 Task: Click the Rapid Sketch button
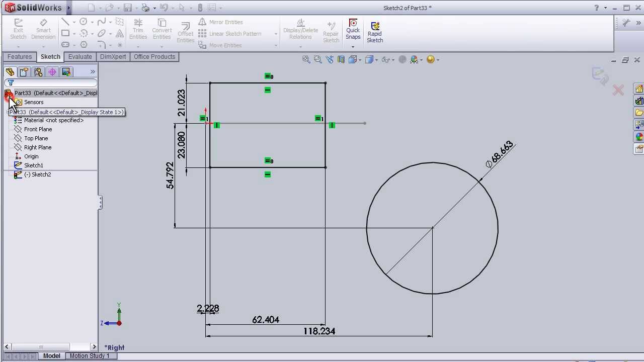pyautogui.click(x=374, y=30)
